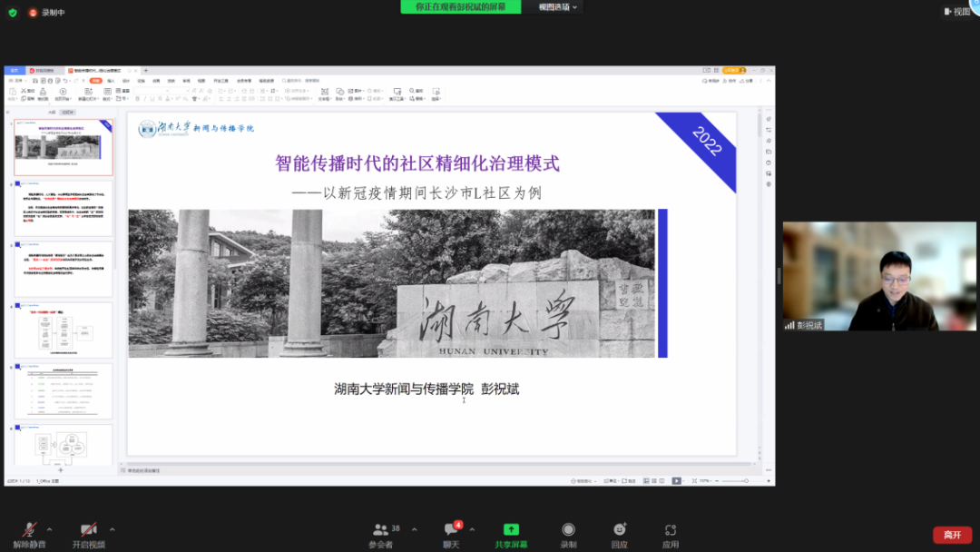Image resolution: width=980 pixels, height=552 pixels.
Task: Click the green encryption shield icon
Action: click(13, 13)
